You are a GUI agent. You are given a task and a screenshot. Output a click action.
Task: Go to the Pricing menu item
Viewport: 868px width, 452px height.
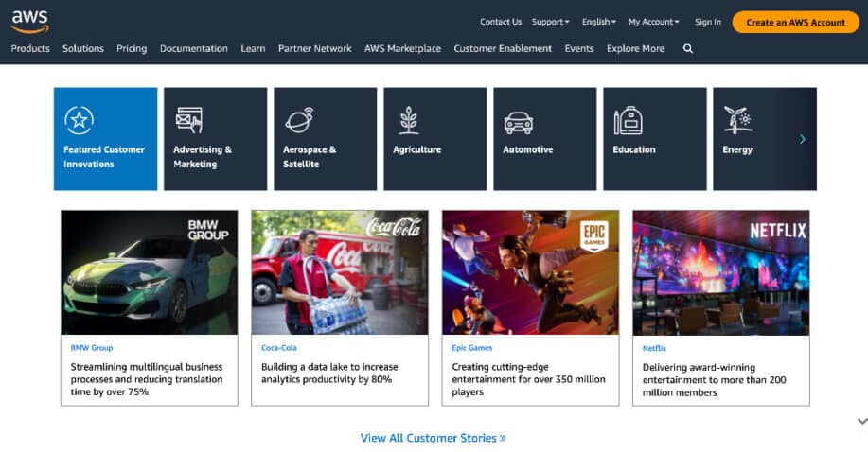pos(132,48)
